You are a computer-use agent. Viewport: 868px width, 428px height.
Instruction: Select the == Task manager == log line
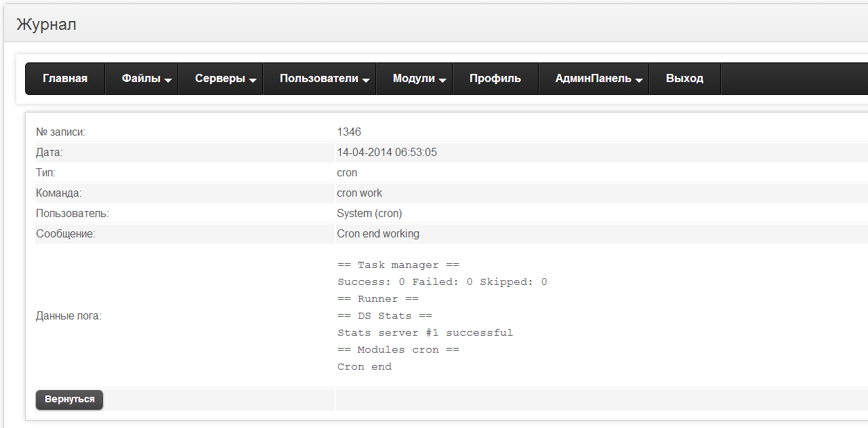pyautogui.click(x=398, y=265)
